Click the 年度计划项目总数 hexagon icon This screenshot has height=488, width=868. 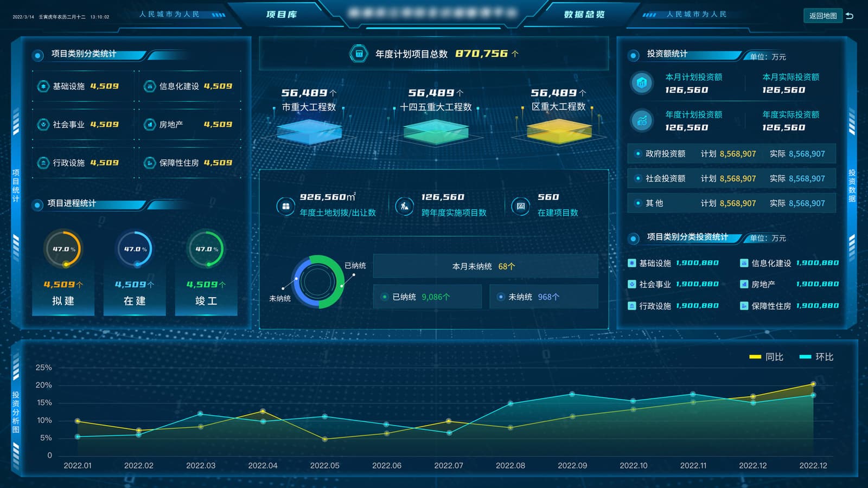[x=359, y=54]
